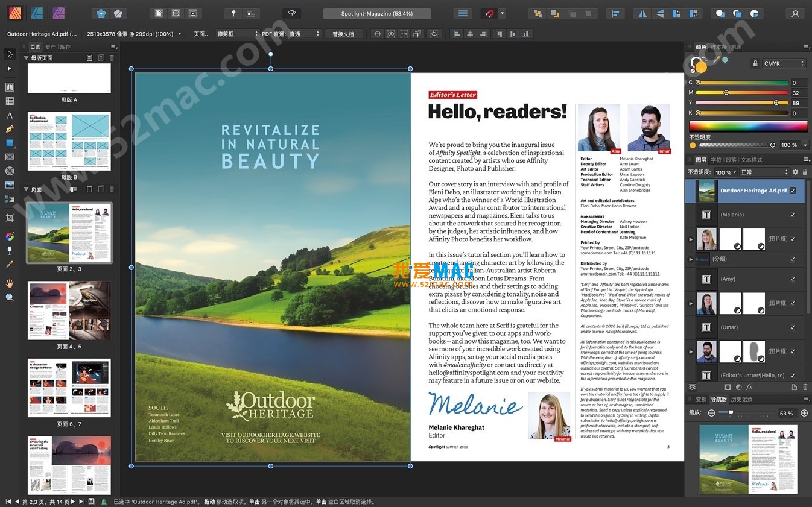Collapse the 母版页面 master pages section

(x=26, y=58)
